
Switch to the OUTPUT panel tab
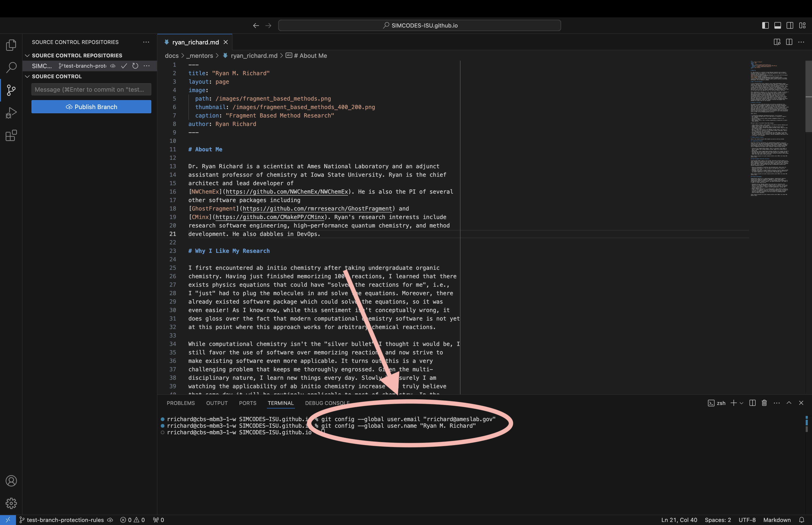click(x=217, y=403)
